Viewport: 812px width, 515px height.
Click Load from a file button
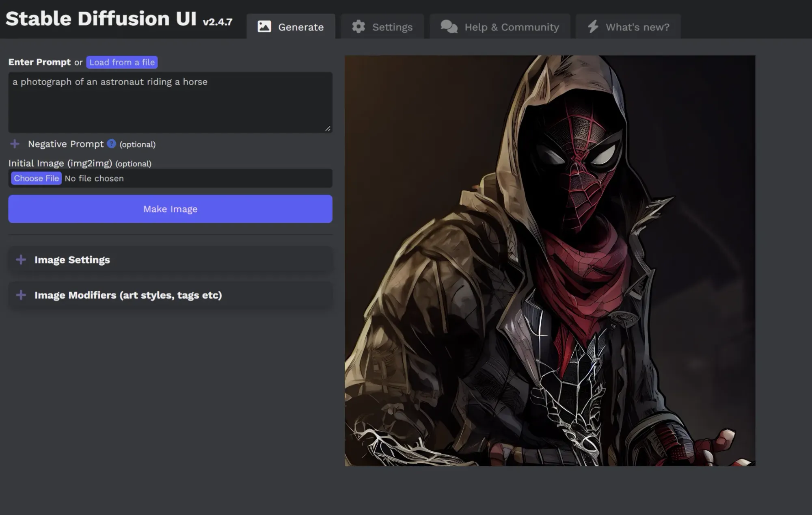[122, 62]
